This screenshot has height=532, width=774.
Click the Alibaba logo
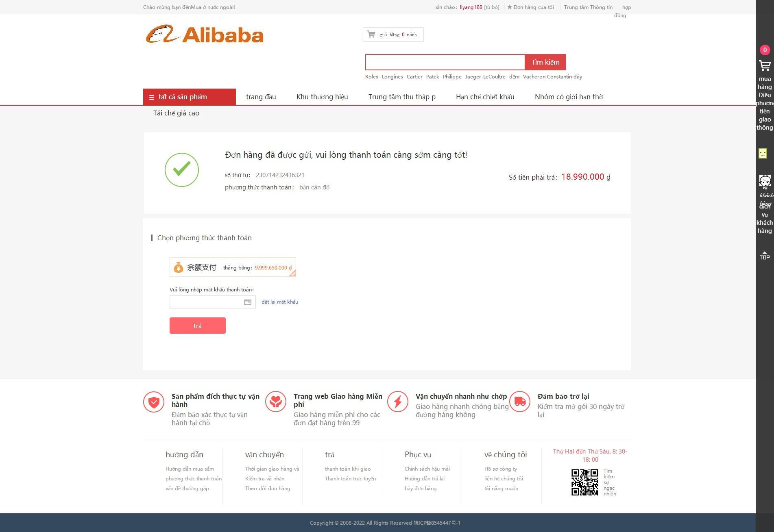tap(205, 35)
